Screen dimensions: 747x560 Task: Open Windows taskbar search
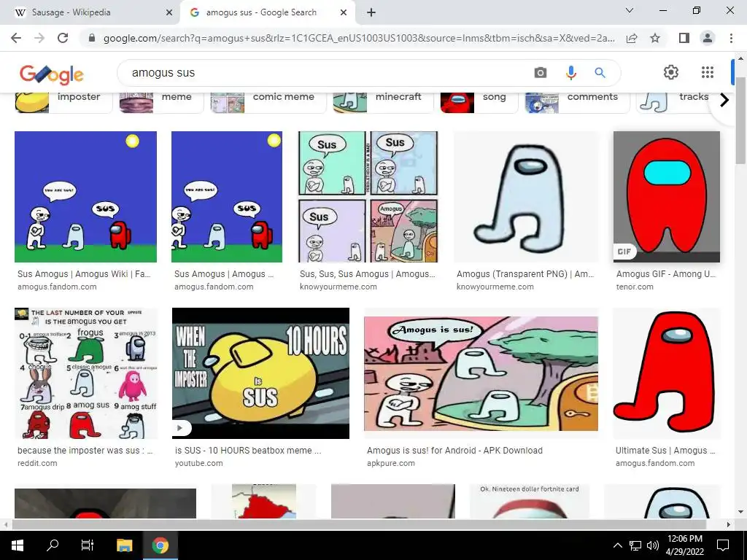pos(53,545)
